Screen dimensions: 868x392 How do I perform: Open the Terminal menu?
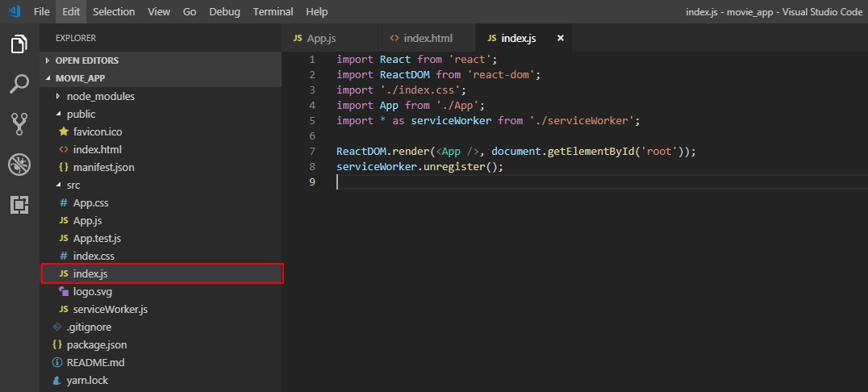click(x=273, y=11)
